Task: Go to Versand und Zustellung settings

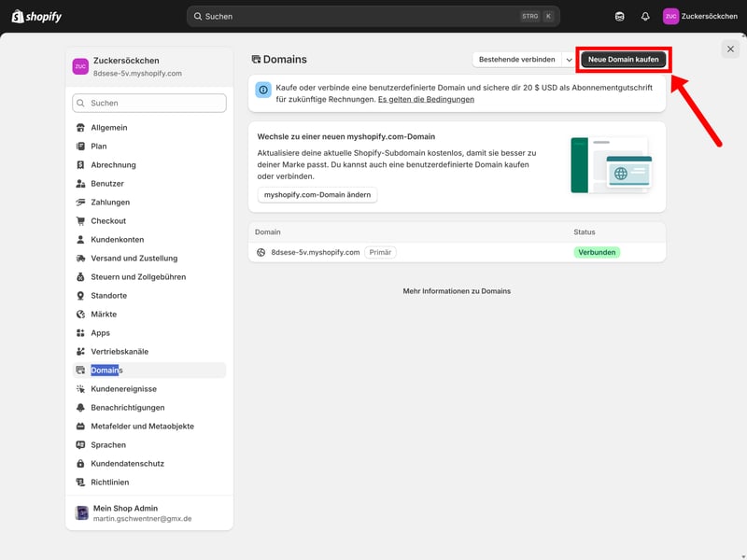Action: click(x=134, y=259)
